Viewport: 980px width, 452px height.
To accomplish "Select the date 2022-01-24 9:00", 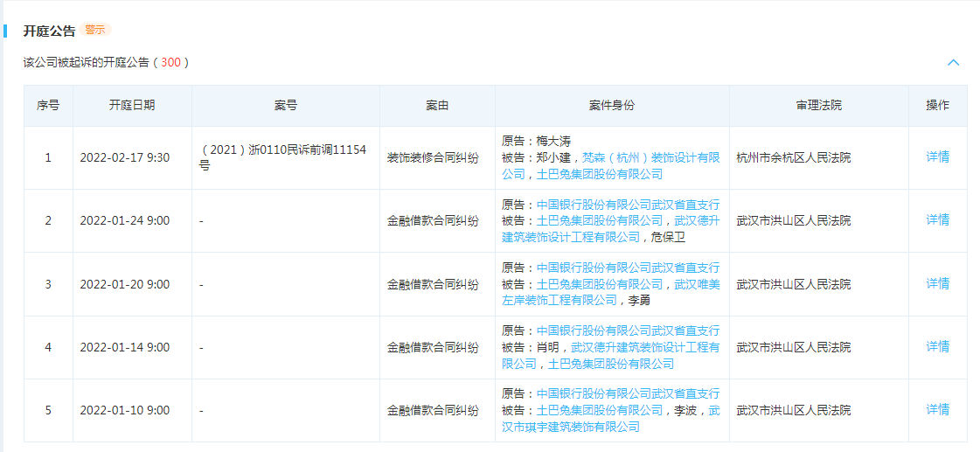I will [124, 220].
